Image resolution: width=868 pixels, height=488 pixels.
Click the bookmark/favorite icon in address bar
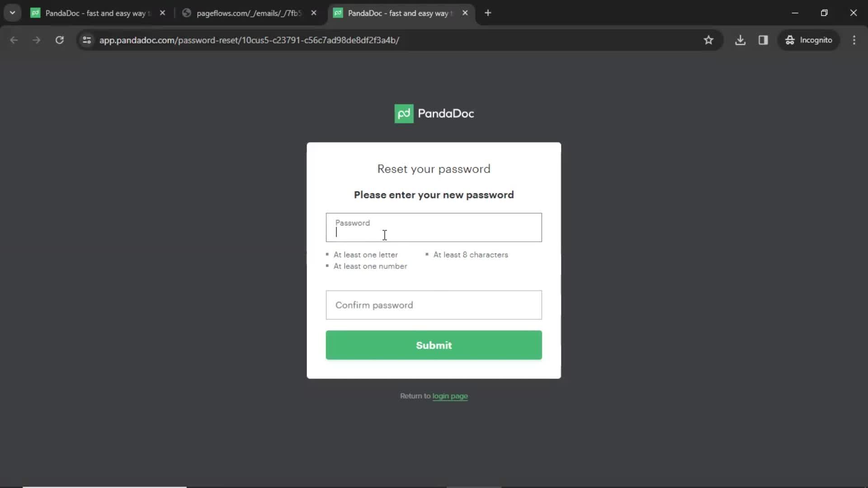(708, 40)
